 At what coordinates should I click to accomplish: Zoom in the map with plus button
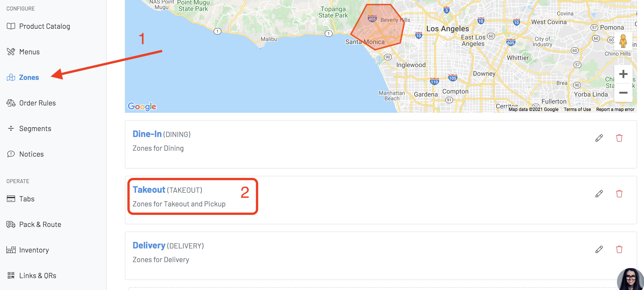(x=623, y=74)
